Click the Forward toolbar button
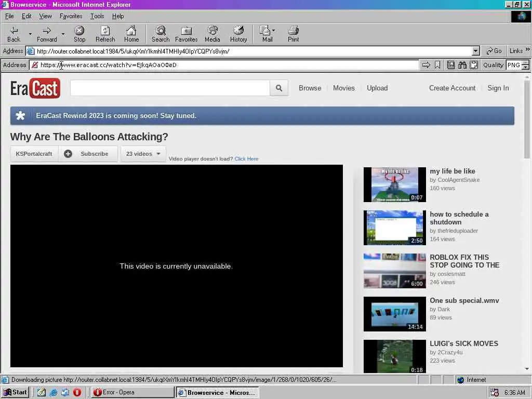 (x=47, y=34)
